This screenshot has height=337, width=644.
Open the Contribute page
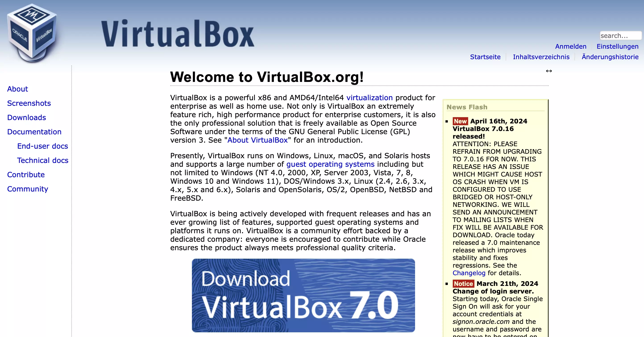coord(26,174)
